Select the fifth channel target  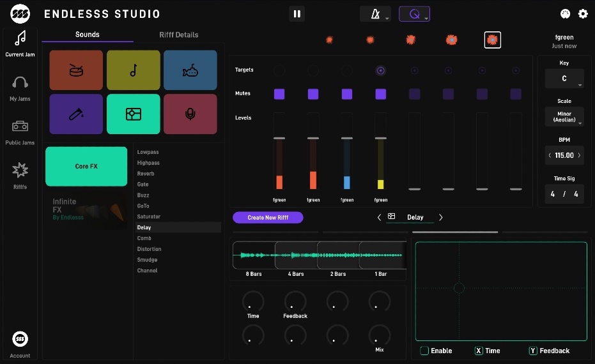(414, 70)
